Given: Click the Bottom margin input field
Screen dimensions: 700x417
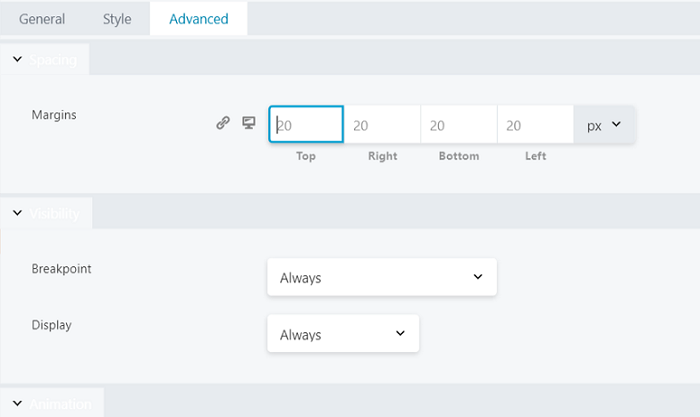Looking at the screenshot, I should click(459, 125).
